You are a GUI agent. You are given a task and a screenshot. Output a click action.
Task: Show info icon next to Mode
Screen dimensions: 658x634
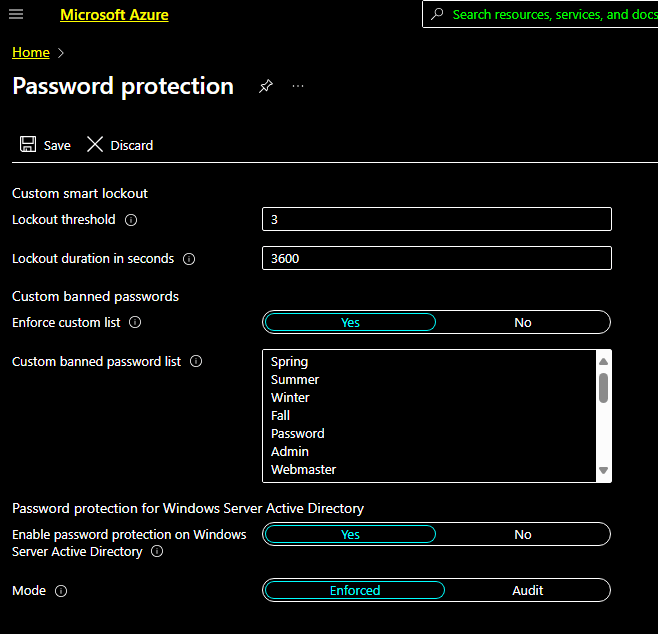[61, 591]
